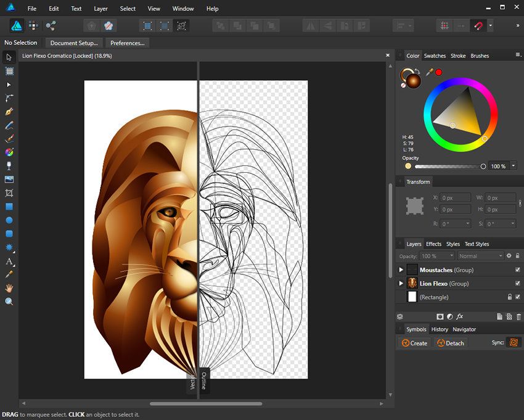524x420 pixels.
Task: Switch to the Stroke tab
Action: click(x=458, y=56)
